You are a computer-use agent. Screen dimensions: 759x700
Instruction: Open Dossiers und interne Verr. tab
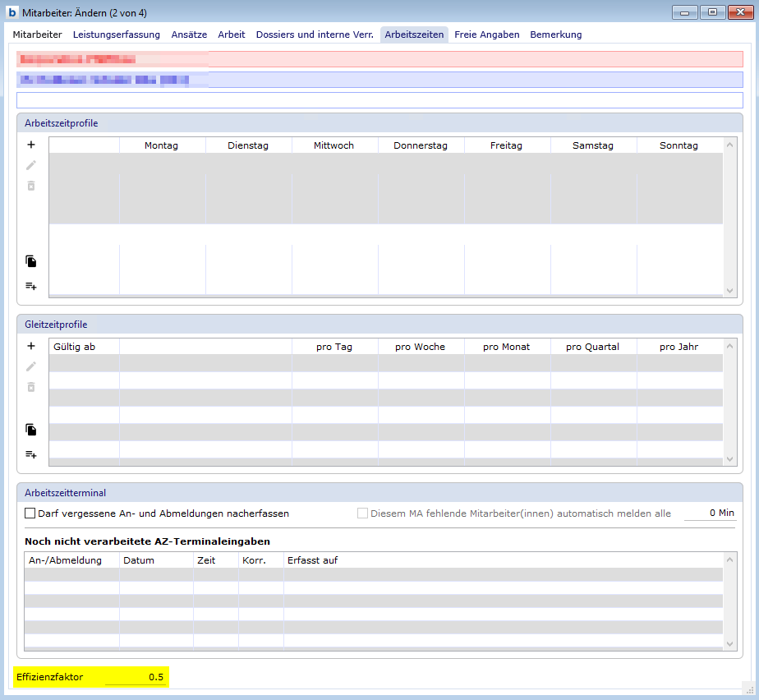click(315, 35)
